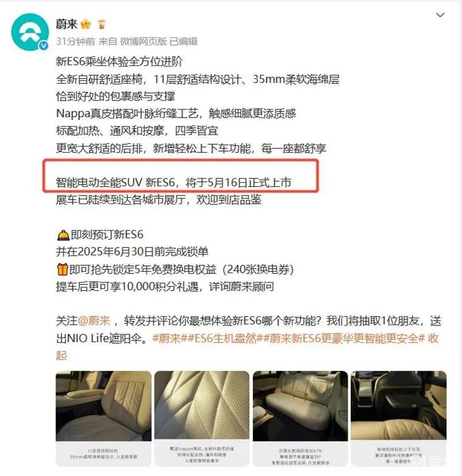Image resolution: width=462 pixels, height=476 pixels.
Task: Open the 微博网页版 source link
Action: 143,42
